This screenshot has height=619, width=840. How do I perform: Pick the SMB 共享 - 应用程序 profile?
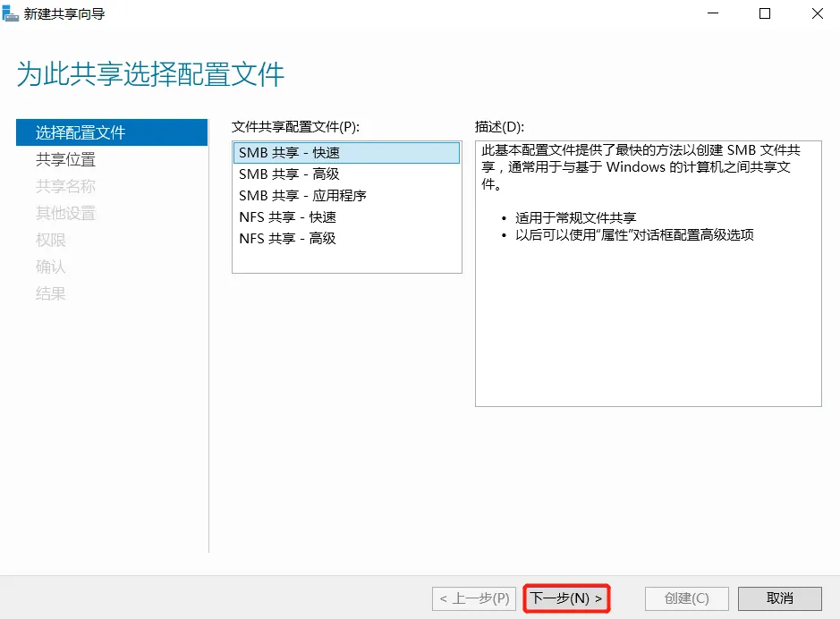click(x=302, y=196)
